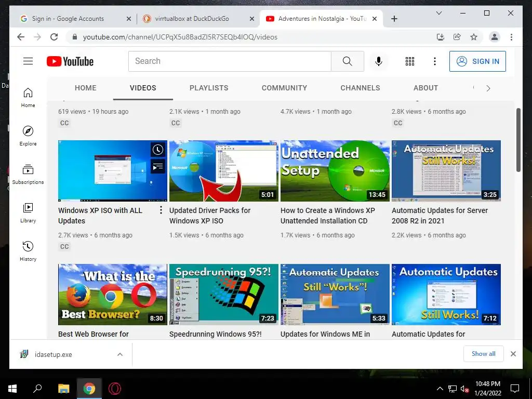This screenshot has height=399, width=532.
Task: Share this page icon in address bar
Action: 457,37
